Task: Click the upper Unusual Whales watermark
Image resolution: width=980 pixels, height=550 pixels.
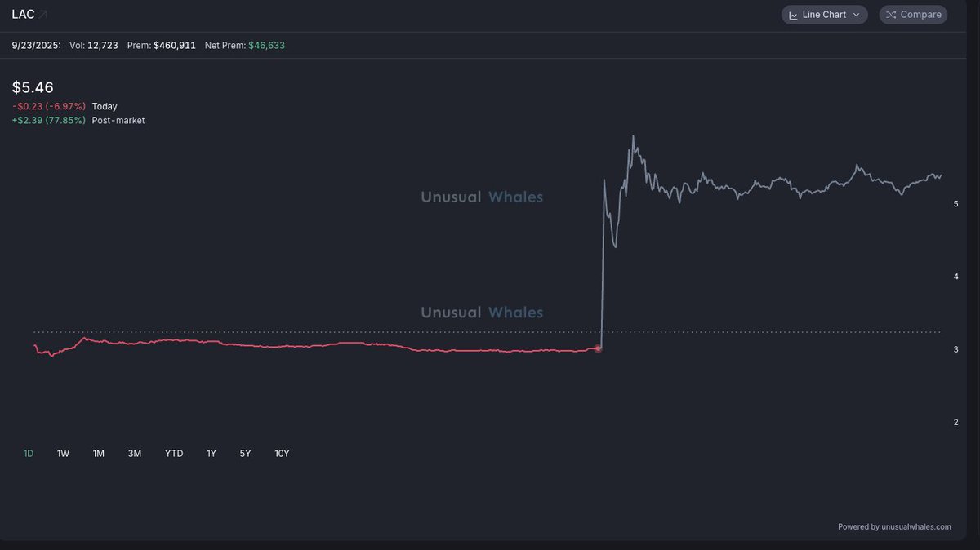Action: coord(482,197)
